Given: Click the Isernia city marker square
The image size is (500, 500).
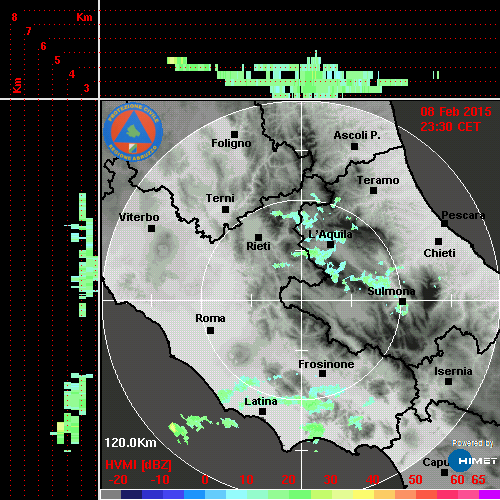Looking at the screenshot, I should (x=449, y=381).
